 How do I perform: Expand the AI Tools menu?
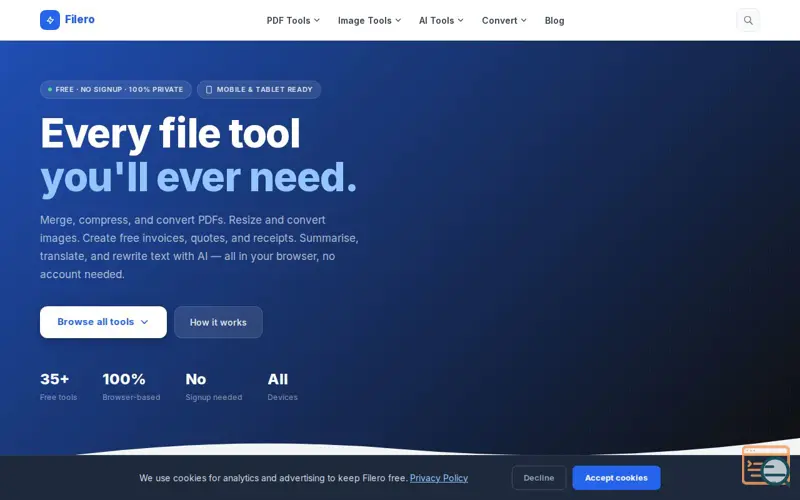(x=441, y=20)
